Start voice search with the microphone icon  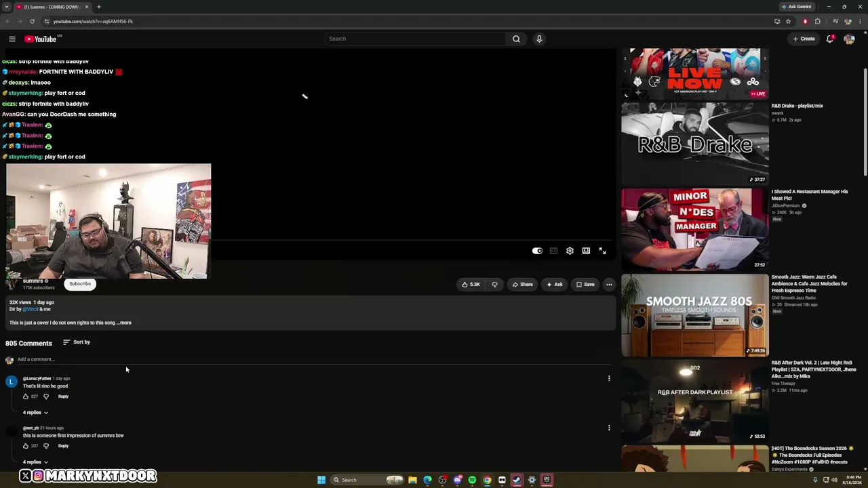[x=539, y=39]
